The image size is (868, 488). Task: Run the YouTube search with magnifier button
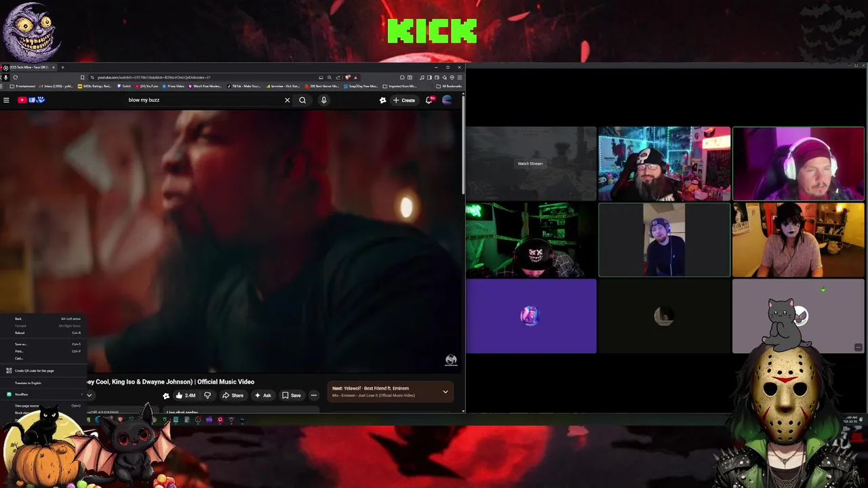302,100
